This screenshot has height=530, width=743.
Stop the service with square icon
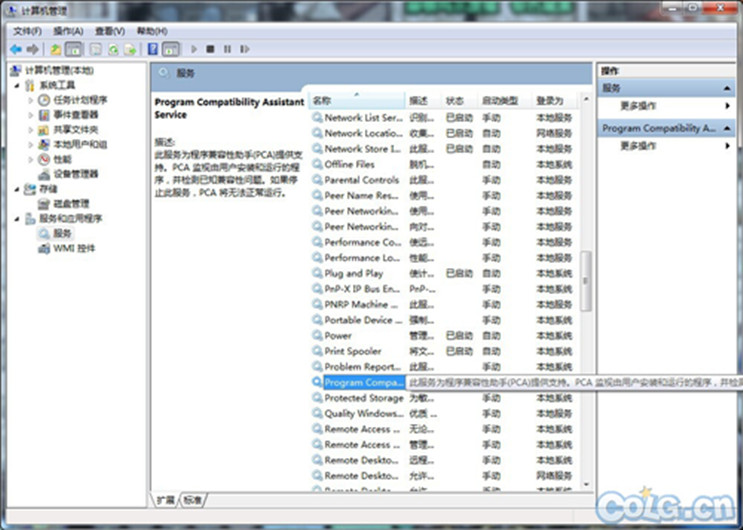click(x=210, y=49)
